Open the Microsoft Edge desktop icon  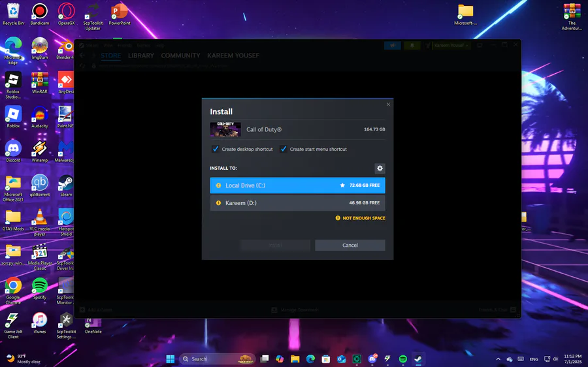(x=13, y=52)
